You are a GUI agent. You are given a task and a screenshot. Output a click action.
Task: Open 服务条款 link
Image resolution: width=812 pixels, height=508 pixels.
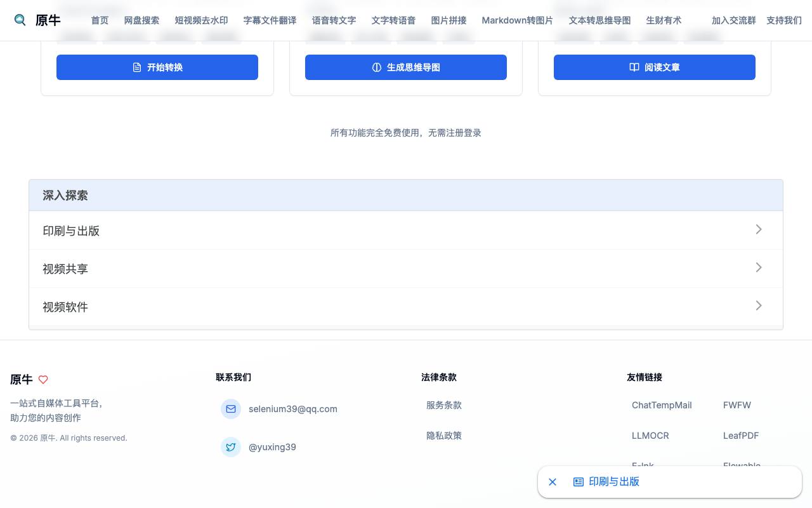click(x=444, y=405)
